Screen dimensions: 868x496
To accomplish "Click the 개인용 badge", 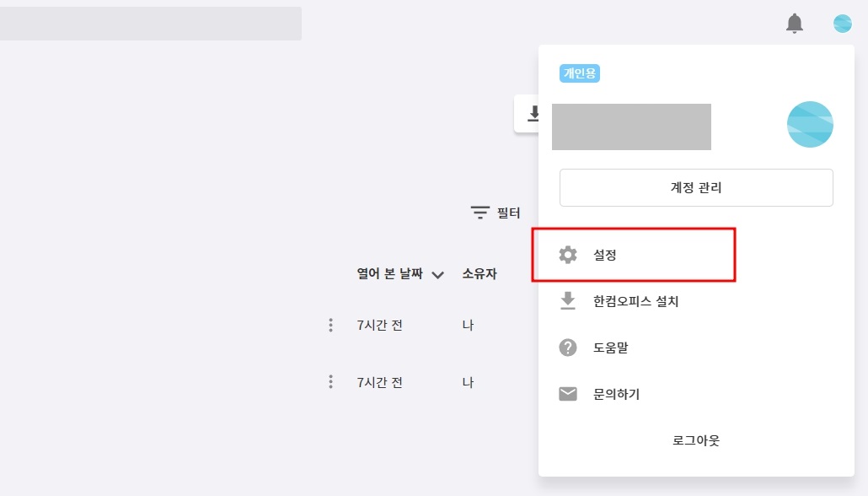I will point(580,73).
